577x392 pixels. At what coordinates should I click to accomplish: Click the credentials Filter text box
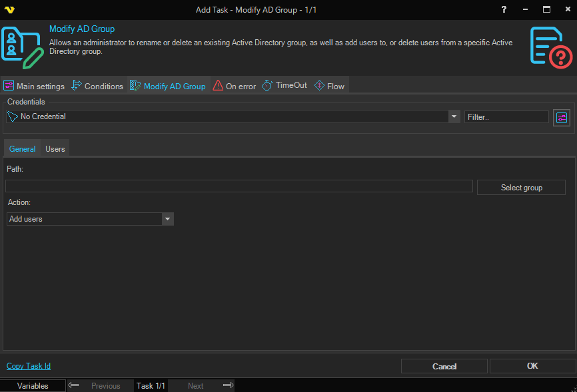506,116
